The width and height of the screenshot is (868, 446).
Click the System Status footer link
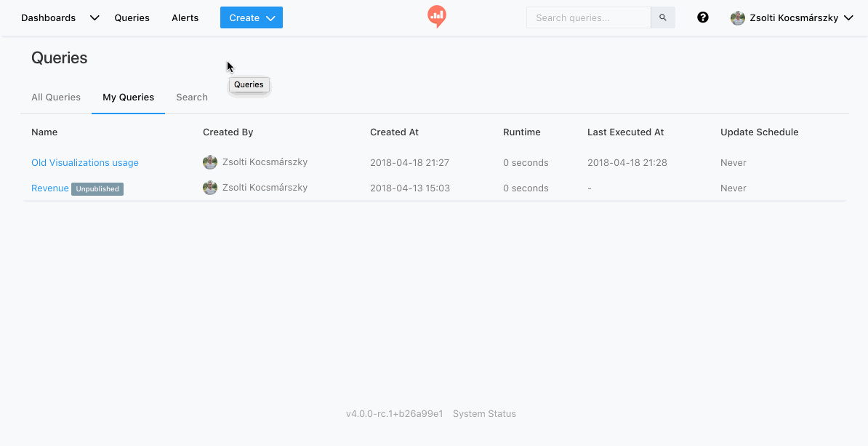484,414
